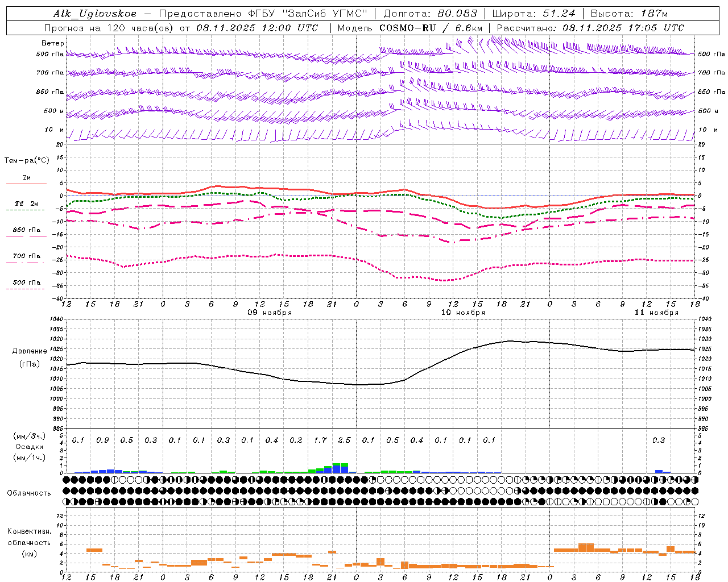The height and width of the screenshot is (582, 728).
Task: Click the Td 2м dew point legend entry
Action: (27, 203)
